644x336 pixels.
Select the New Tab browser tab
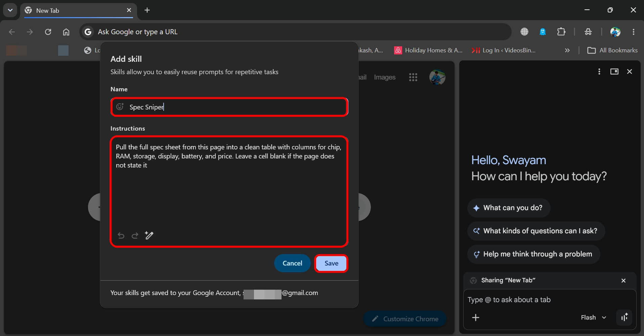[x=78, y=10]
